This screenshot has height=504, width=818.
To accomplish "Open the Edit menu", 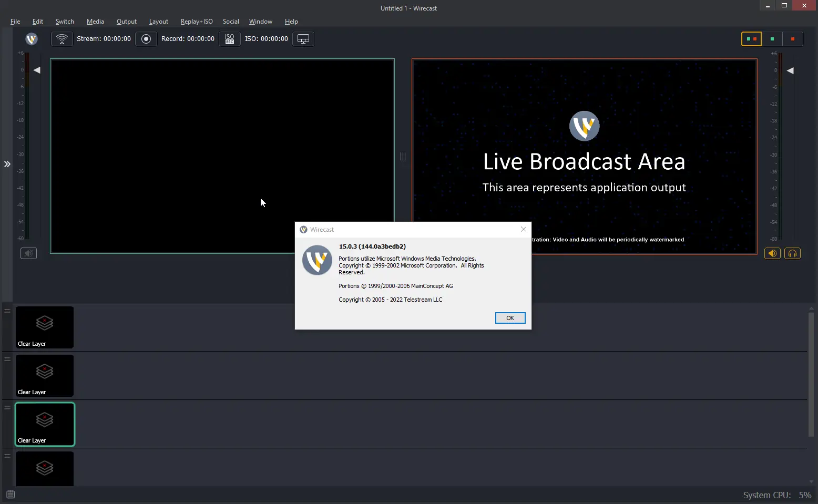I will tap(38, 22).
